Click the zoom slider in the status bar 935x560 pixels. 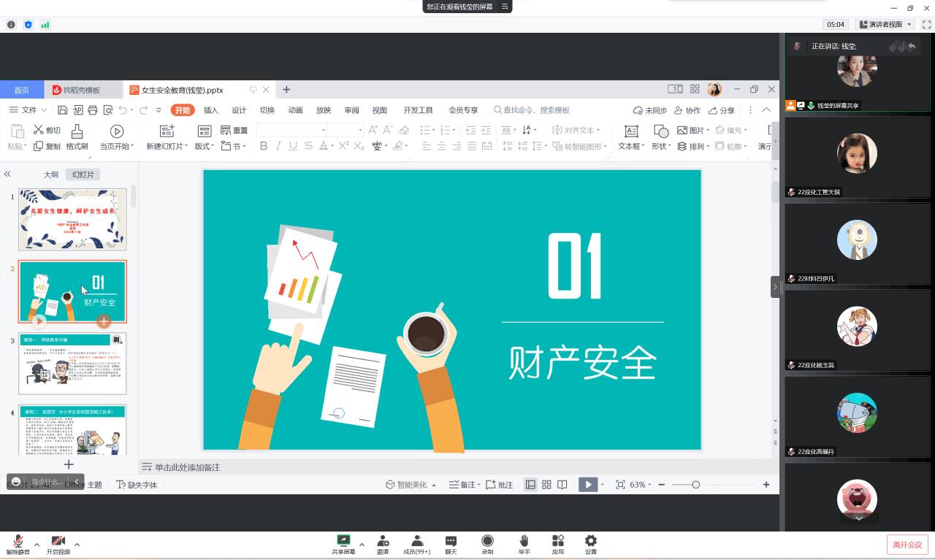point(695,485)
